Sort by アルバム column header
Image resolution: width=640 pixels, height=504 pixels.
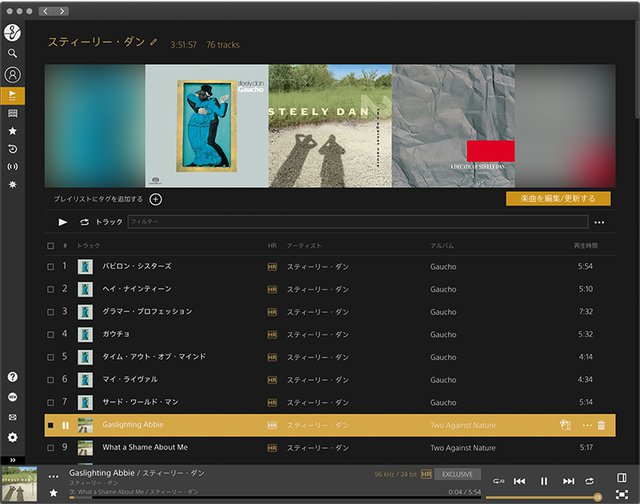(442, 245)
